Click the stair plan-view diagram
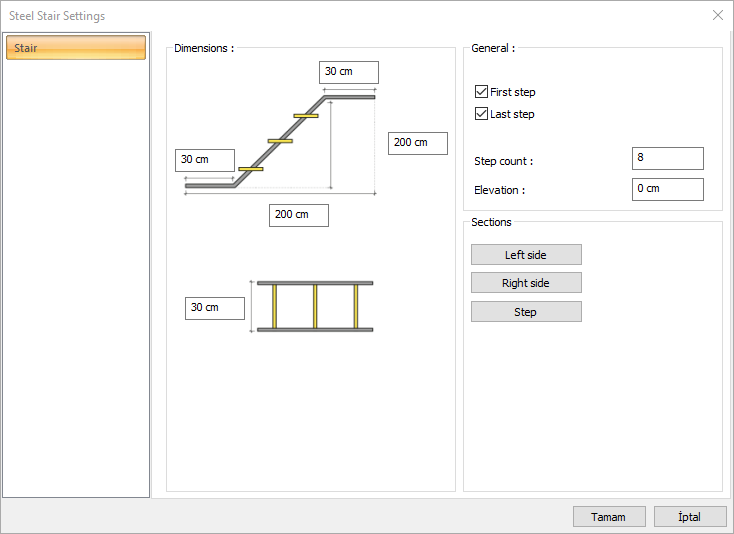 coord(315,306)
